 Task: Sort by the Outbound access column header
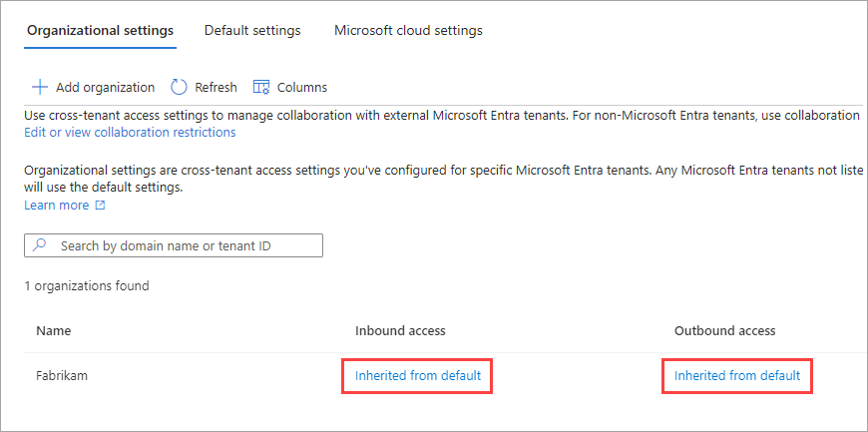tap(724, 330)
